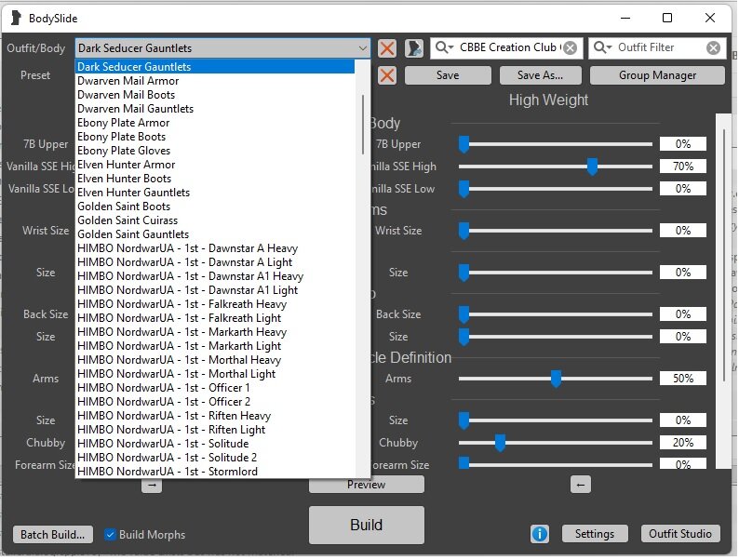This screenshot has height=560, width=739.
Task: Select HIMBO NordwarUA Markarth Light
Action: [215, 347]
